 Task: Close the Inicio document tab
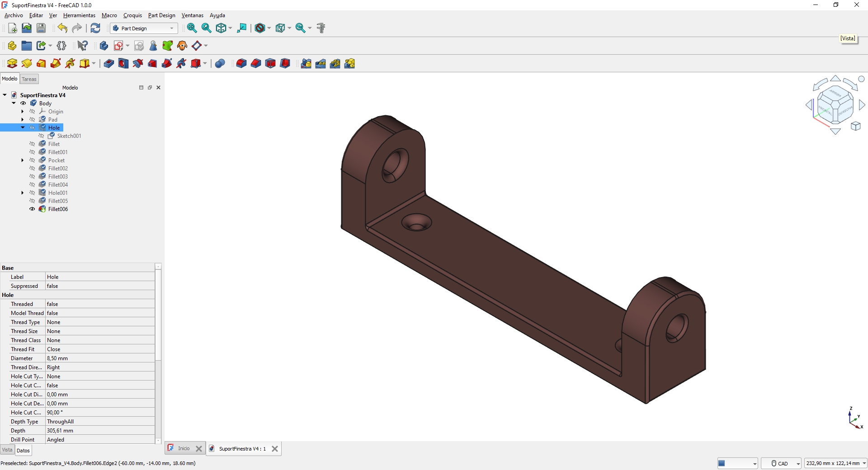click(199, 449)
